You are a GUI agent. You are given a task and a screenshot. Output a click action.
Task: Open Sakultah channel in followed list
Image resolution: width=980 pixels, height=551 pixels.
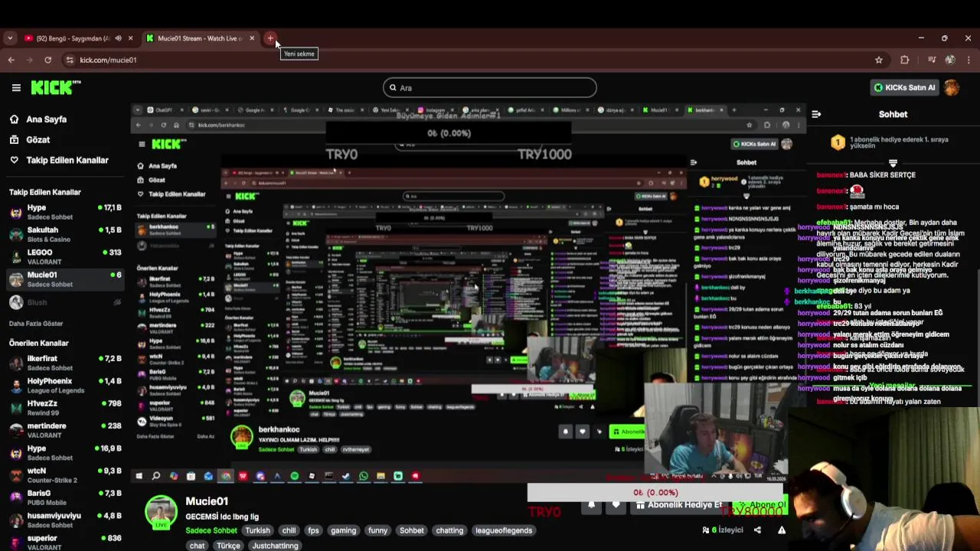tap(64, 235)
